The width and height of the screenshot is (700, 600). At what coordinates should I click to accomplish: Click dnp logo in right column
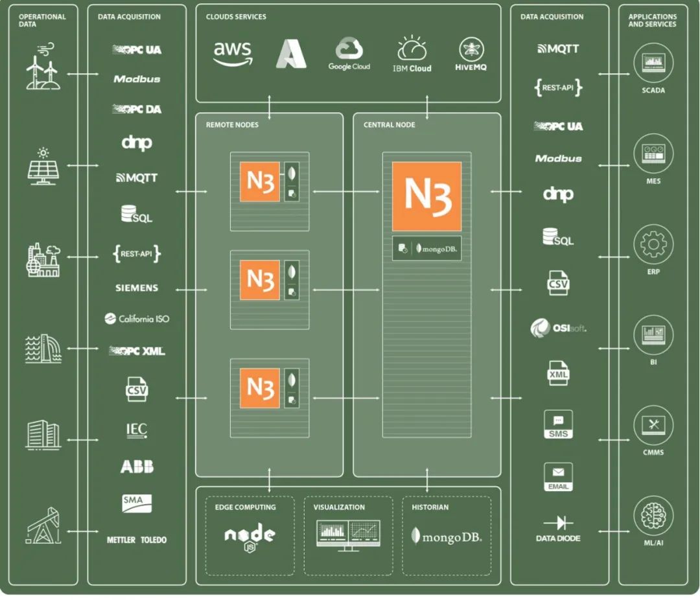coord(558,194)
